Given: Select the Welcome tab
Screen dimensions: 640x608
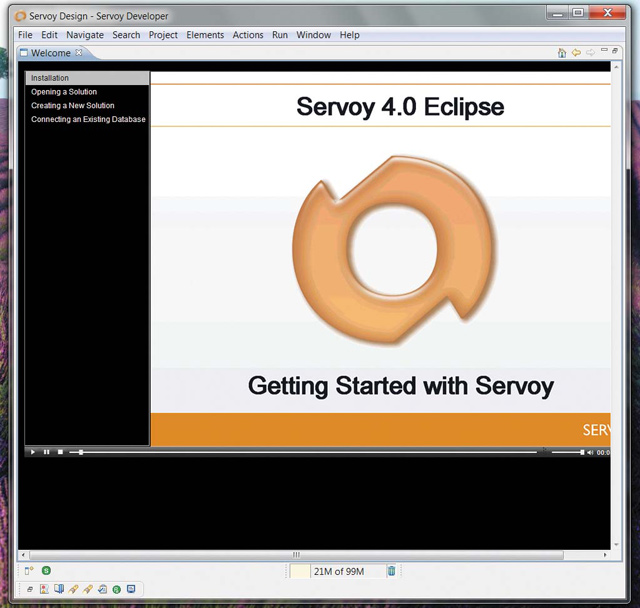Looking at the screenshot, I should [x=50, y=53].
